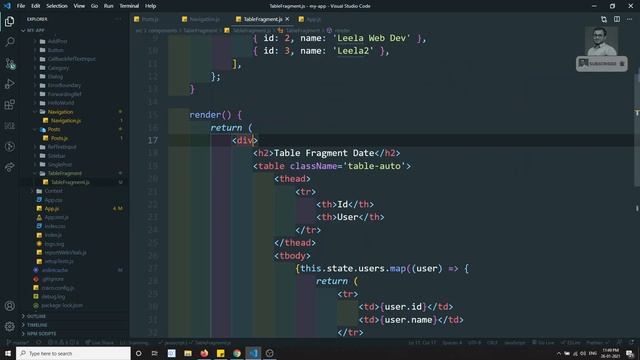Open File Explorer from the taskbar
Screen dimensions: 640x360
point(188,353)
